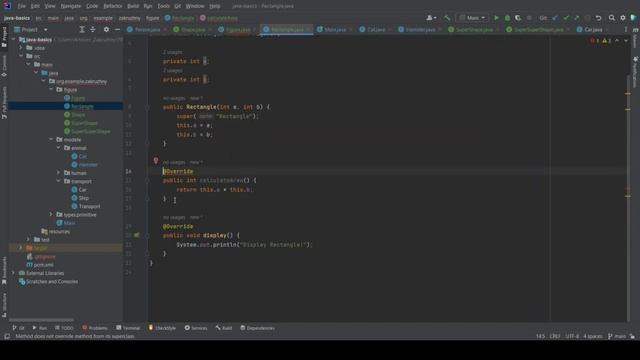640x360 pixels.
Task: Run with coverage icon
Action: 518,18
